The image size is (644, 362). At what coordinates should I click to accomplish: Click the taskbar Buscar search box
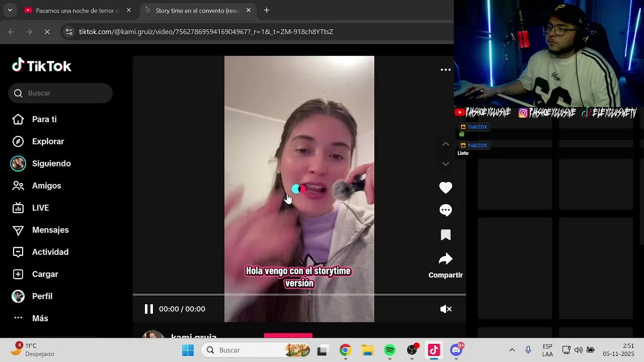point(257,350)
